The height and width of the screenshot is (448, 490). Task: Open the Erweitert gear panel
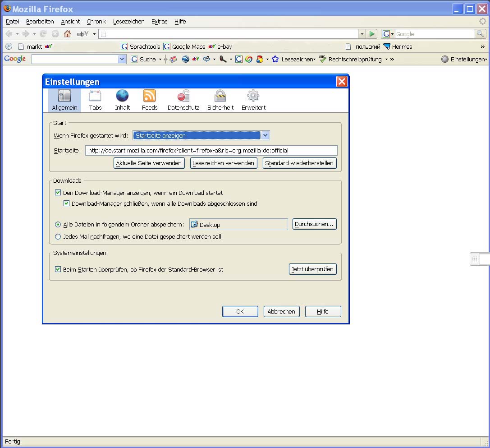[253, 101]
